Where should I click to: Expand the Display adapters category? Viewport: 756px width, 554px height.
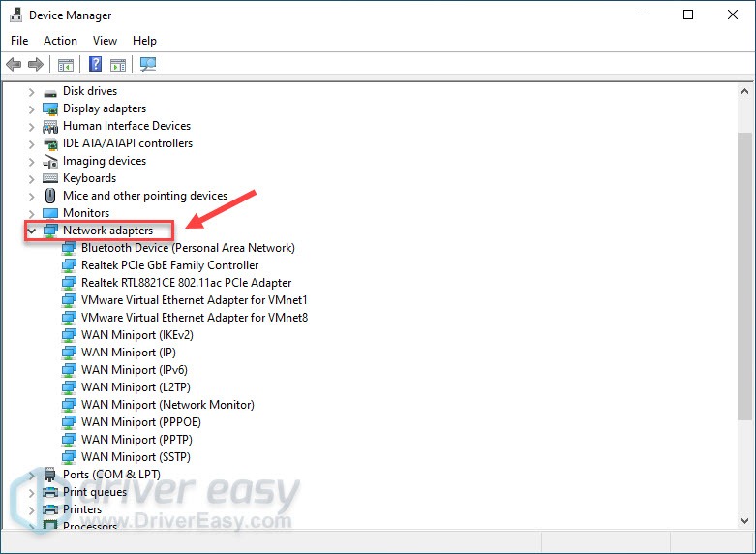coord(32,109)
